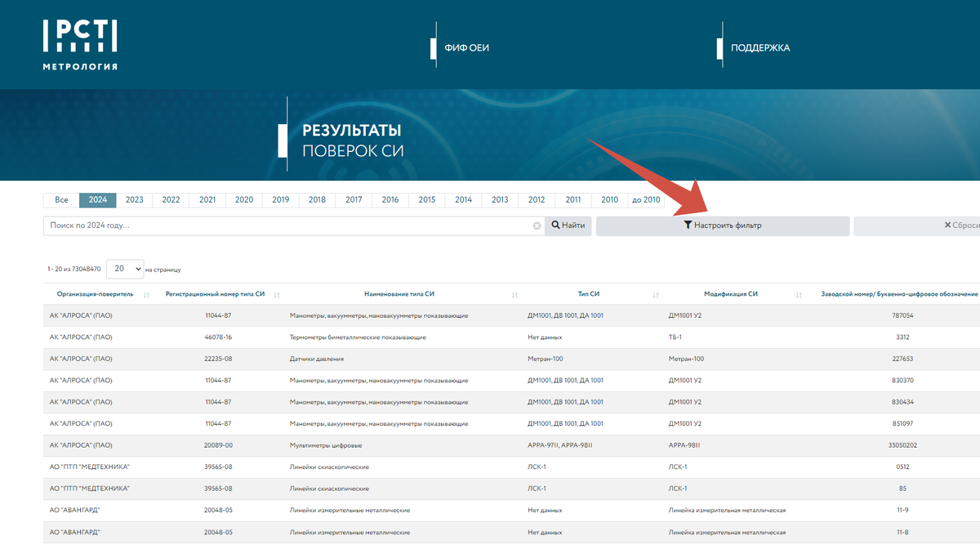Sort by Регистрационный номер типа СИ arrows
980x545 pixels.
277,294
